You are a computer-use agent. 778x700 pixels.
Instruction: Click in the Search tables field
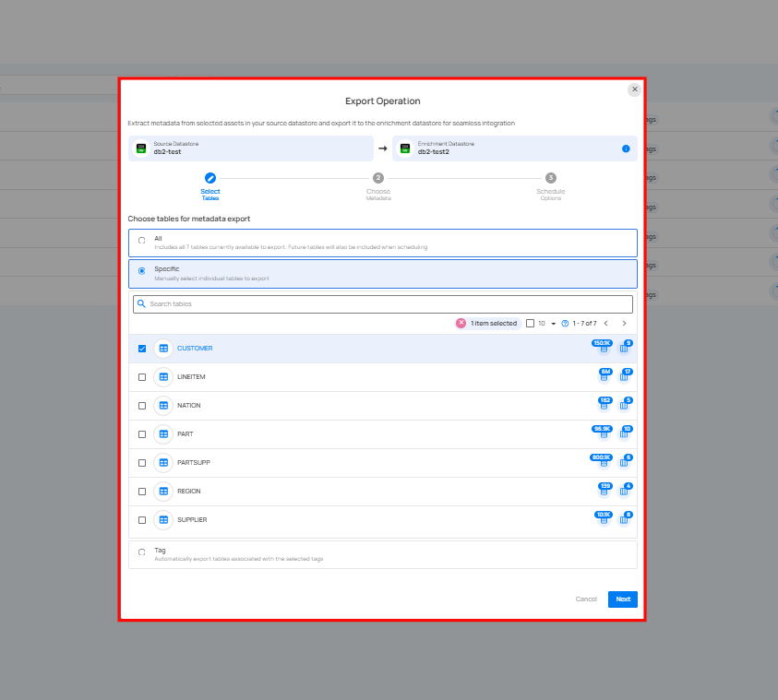point(383,303)
